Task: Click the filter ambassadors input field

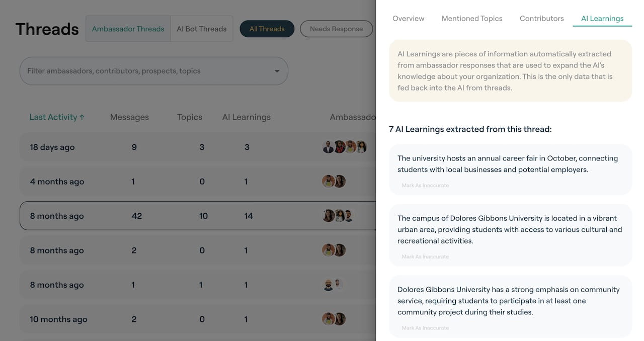Action: pyautogui.click(x=146, y=71)
